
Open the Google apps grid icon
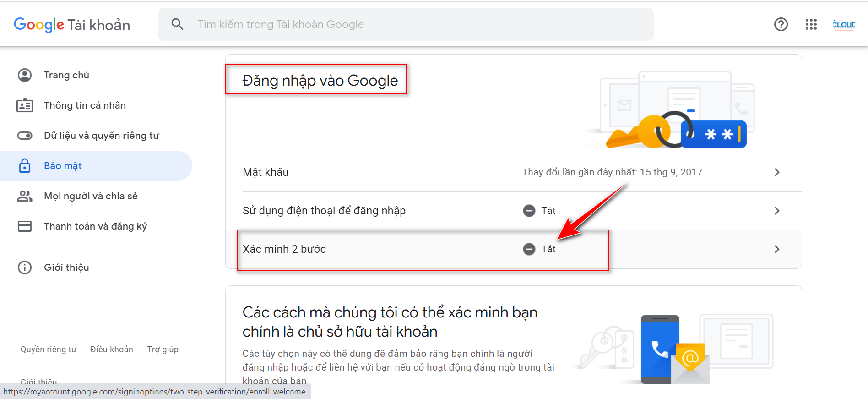pyautogui.click(x=811, y=24)
